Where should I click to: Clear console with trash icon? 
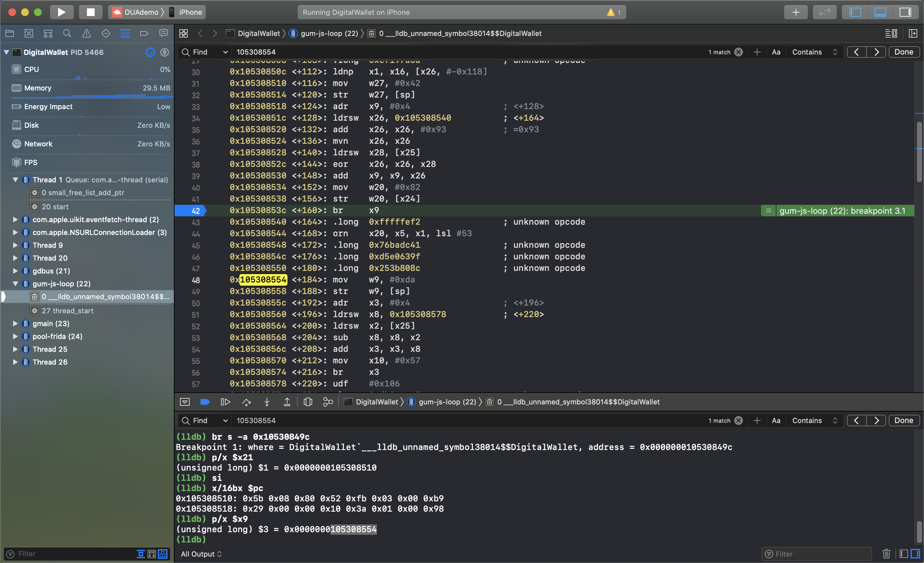tap(886, 554)
